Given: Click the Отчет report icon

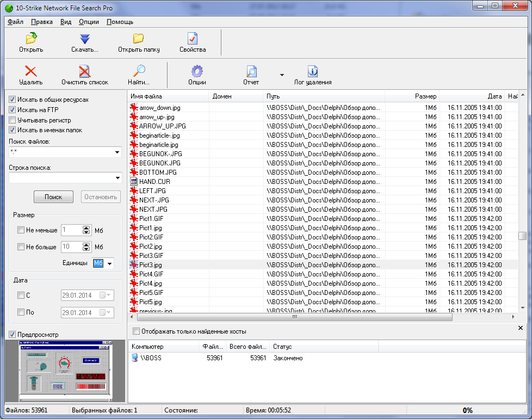Looking at the screenshot, I should [x=251, y=71].
